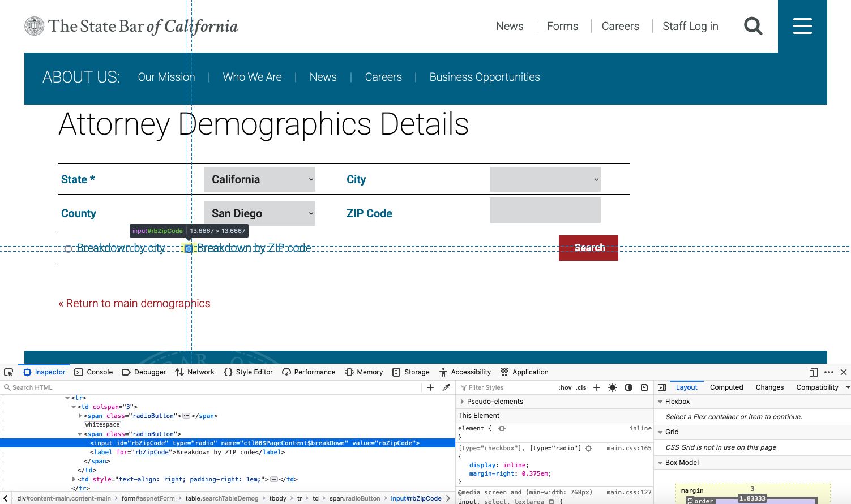
Task: Focus the Filter Styles field
Action: pos(507,387)
